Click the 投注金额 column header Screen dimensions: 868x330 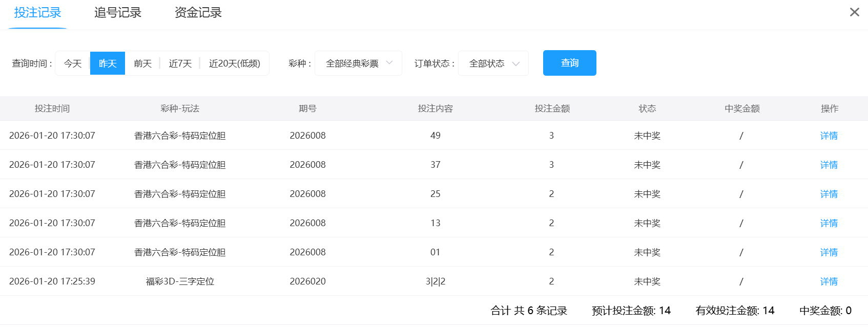click(x=552, y=108)
